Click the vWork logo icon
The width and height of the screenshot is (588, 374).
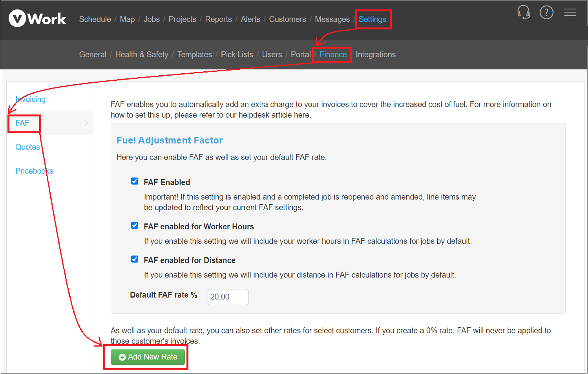click(x=17, y=19)
